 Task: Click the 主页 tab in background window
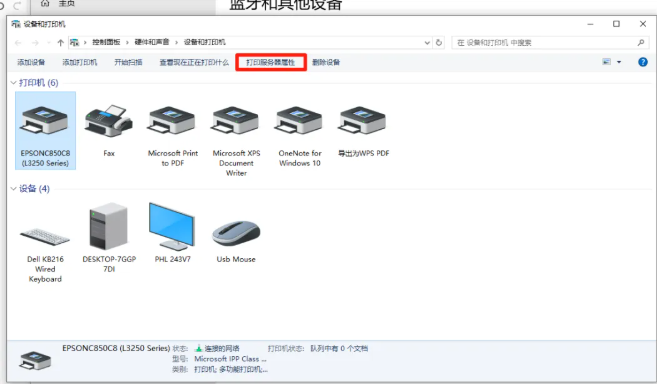67,3
